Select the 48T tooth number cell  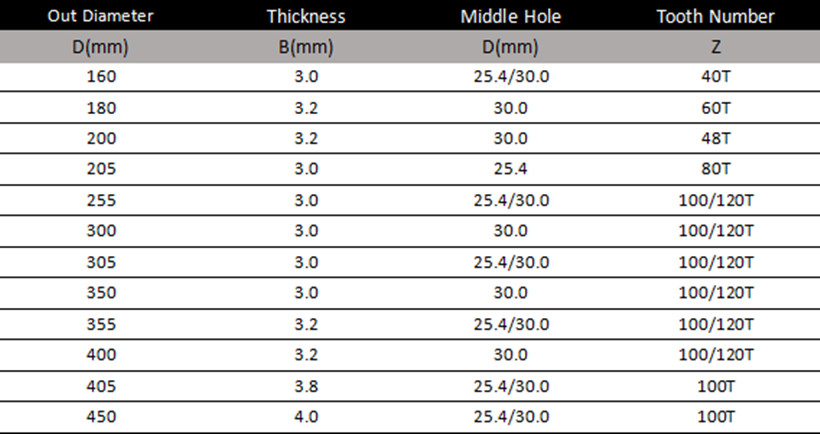pos(715,138)
